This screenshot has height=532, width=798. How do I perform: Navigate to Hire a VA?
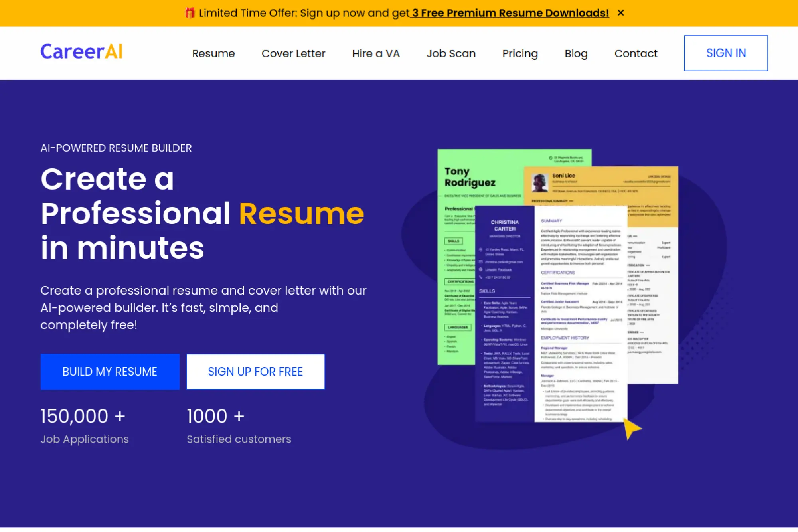point(375,53)
